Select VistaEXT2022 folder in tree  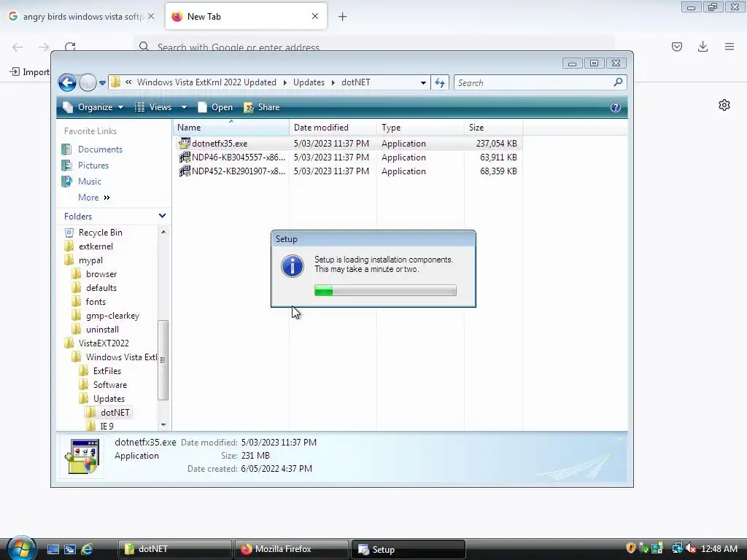tap(104, 343)
